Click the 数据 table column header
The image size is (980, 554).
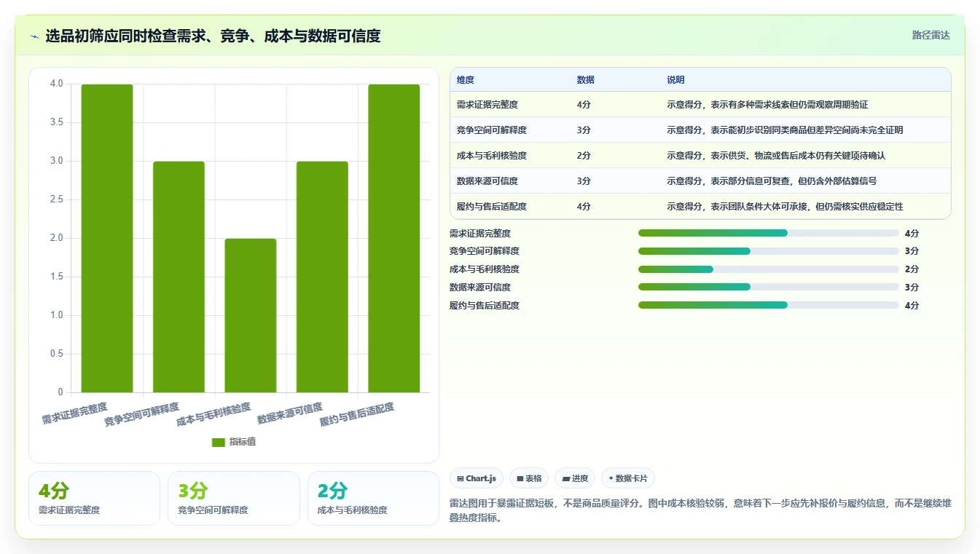pyautogui.click(x=586, y=80)
